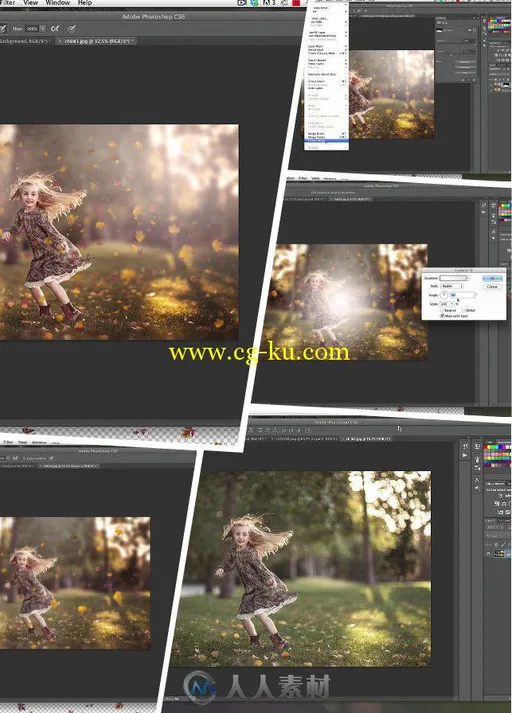Image resolution: width=512 pixels, height=713 pixels.
Task: Uncheck Align with layer checkbox
Action: (442, 316)
